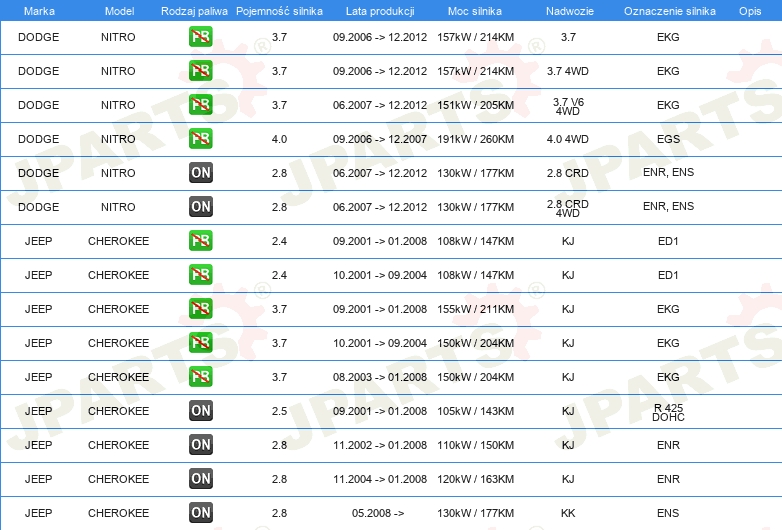Click engine code 'R 425 DOHC'

pos(668,412)
